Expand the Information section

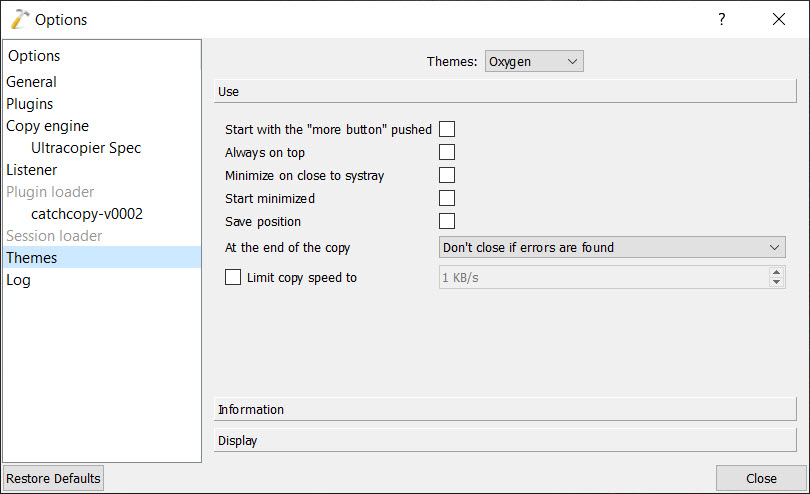(505, 409)
